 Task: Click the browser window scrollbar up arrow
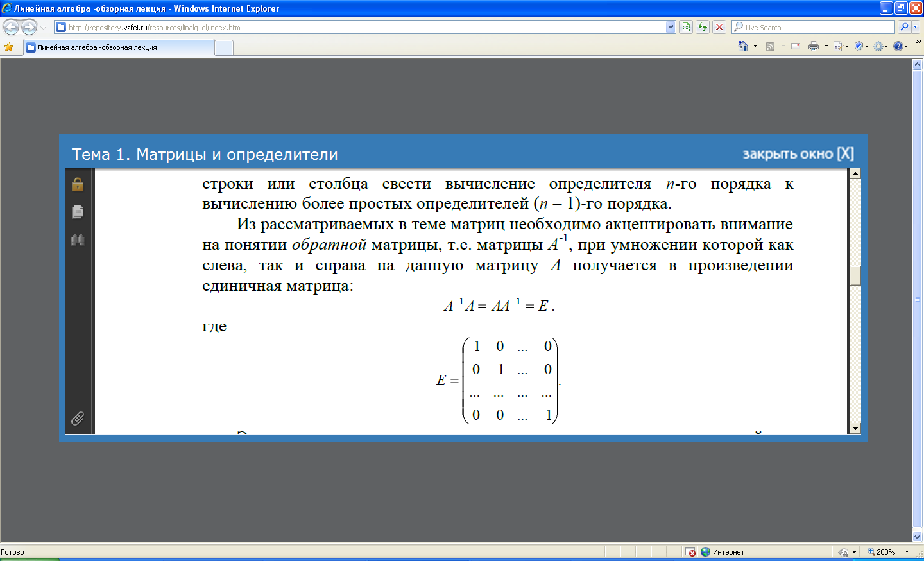coord(918,64)
